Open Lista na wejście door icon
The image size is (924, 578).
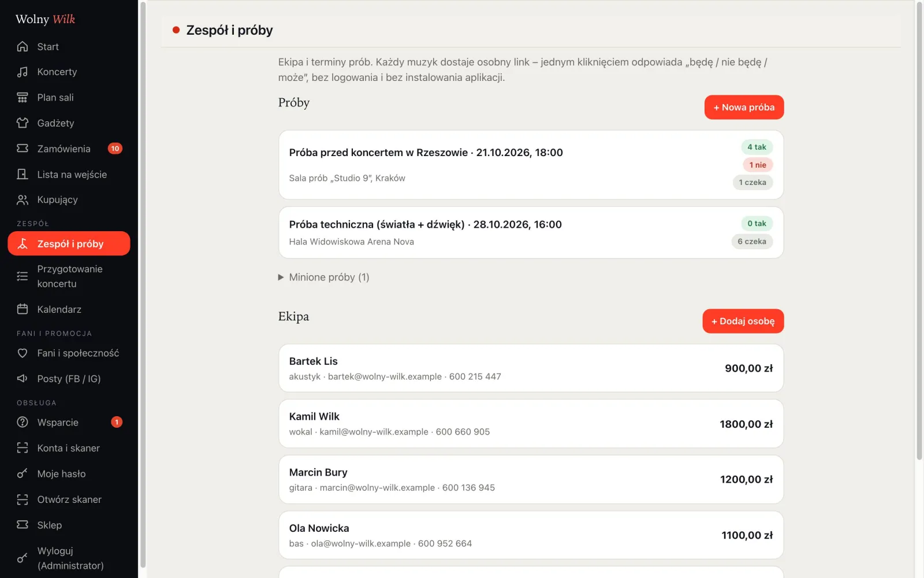(x=23, y=174)
